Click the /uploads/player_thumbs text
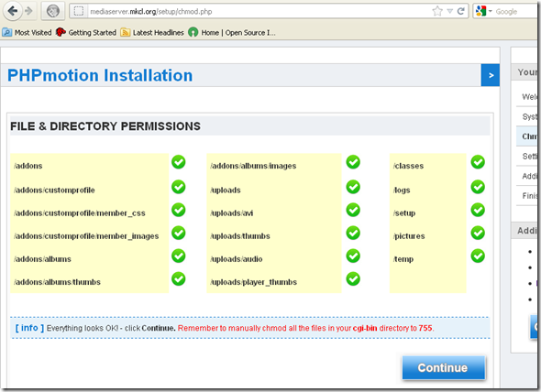 pos(253,282)
